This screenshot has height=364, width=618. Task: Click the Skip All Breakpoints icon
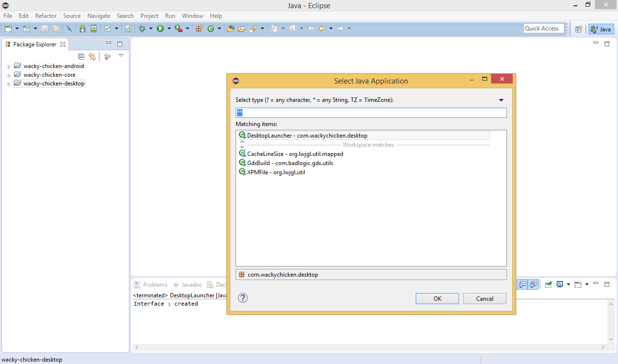[69, 28]
